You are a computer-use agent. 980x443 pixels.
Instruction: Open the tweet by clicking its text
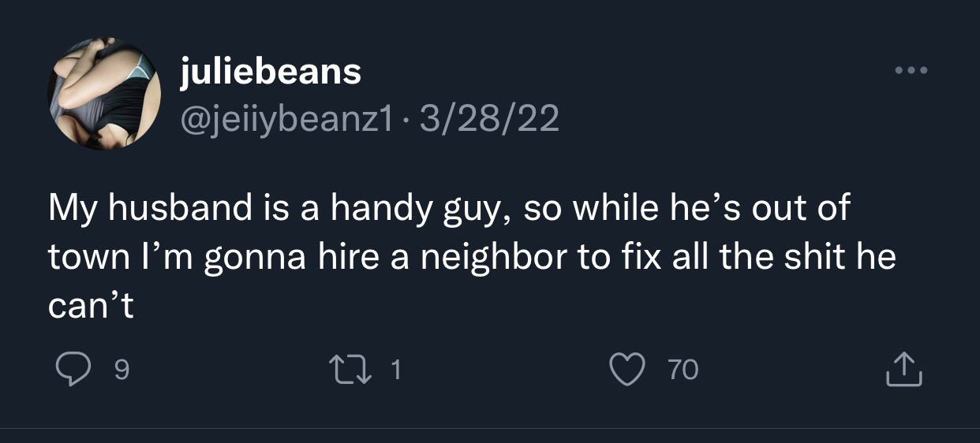coord(472,256)
